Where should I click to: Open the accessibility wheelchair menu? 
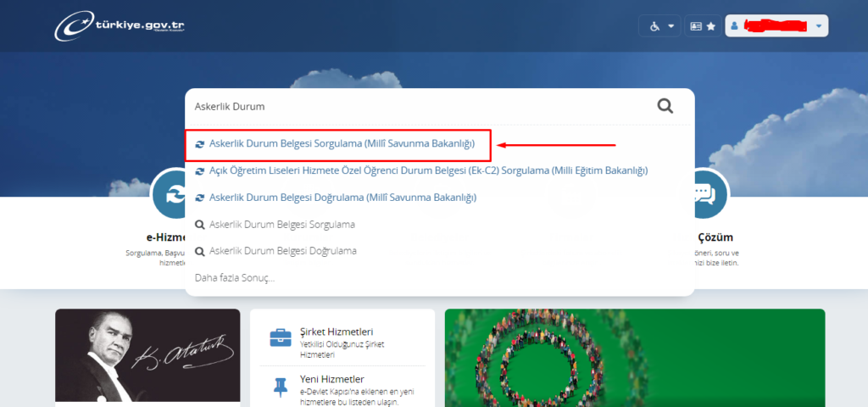click(x=659, y=26)
